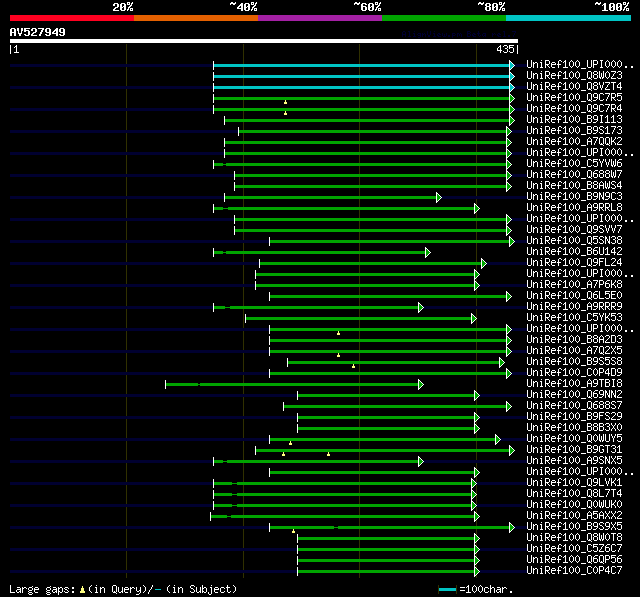The image size is (640, 597).
Task: Click the UniRef100_C5YVW6 label
Action: click(574, 164)
